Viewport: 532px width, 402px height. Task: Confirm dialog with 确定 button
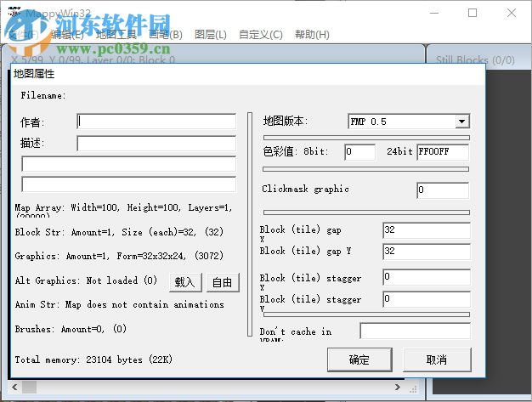(x=359, y=360)
